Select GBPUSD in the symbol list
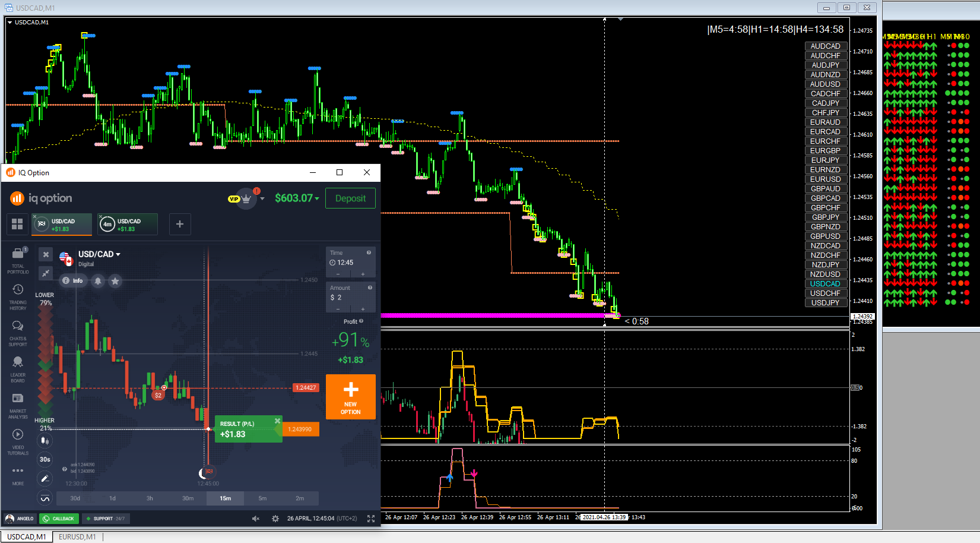 click(x=826, y=236)
